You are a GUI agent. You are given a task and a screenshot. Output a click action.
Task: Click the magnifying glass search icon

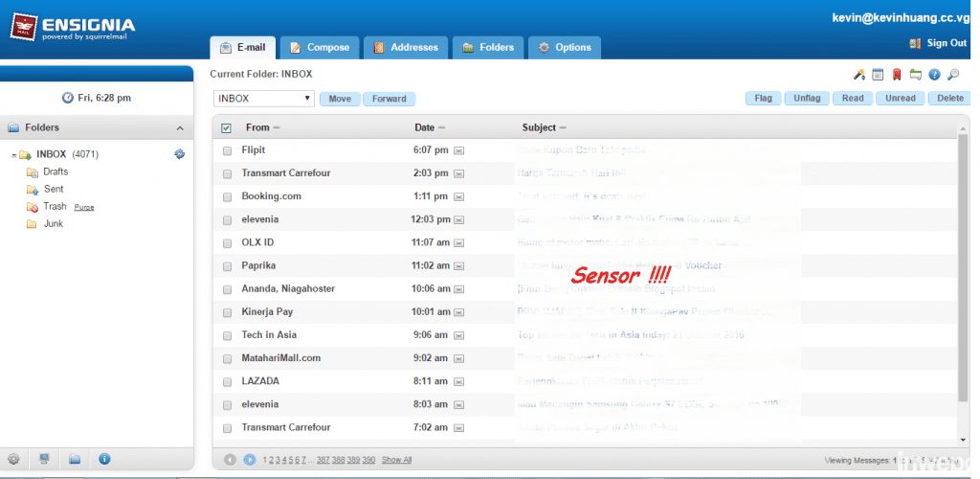tap(953, 75)
